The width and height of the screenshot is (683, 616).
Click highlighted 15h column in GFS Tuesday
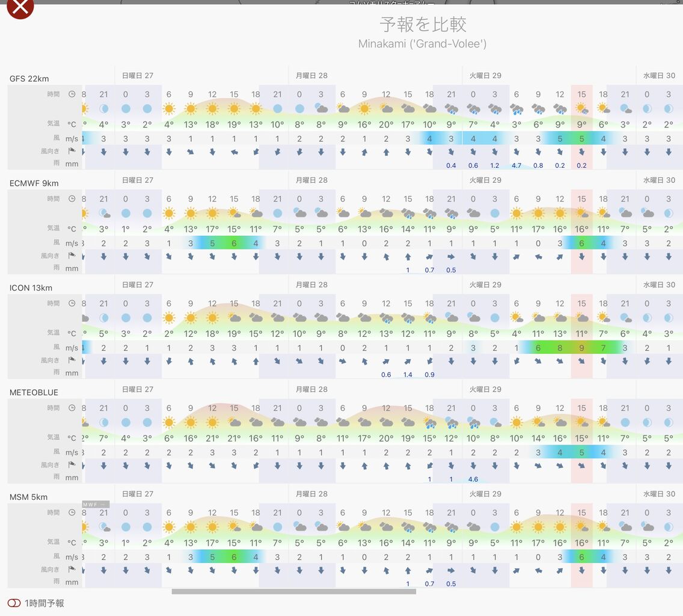[581, 128]
